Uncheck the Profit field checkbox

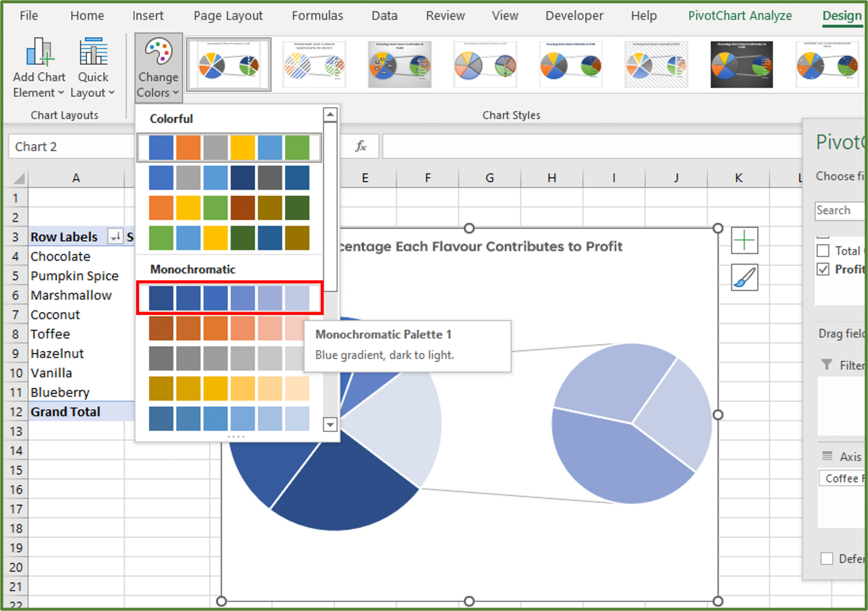(x=823, y=269)
